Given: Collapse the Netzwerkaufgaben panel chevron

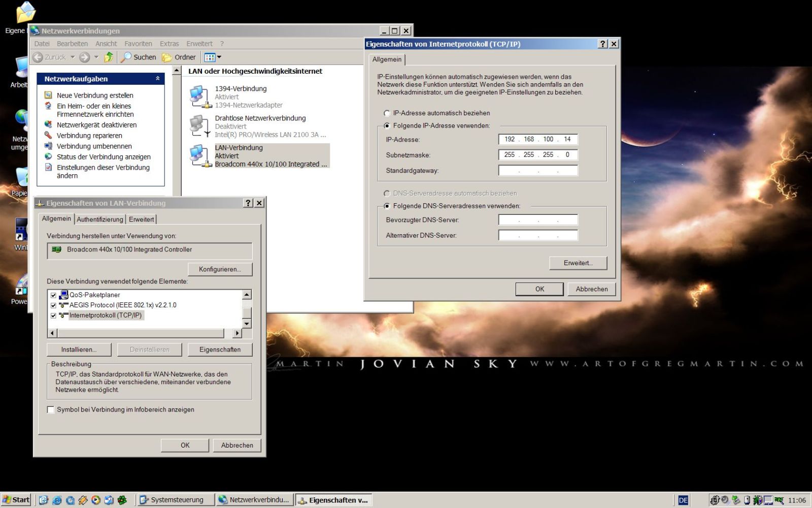Looking at the screenshot, I should pos(157,79).
